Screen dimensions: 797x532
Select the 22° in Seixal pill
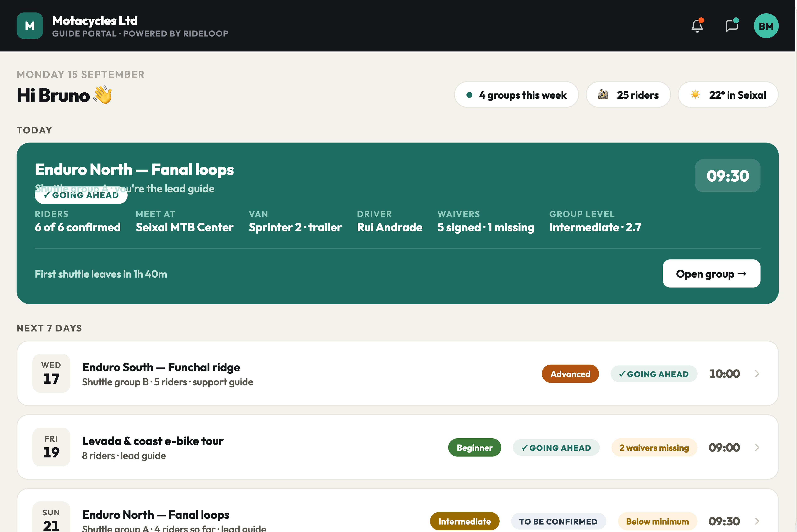pyautogui.click(x=728, y=95)
